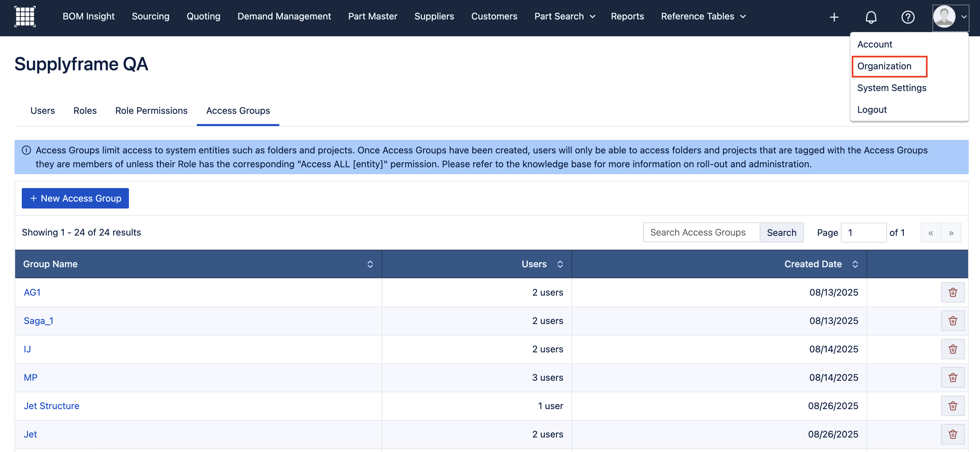Click the Page number input field
The height and width of the screenshot is (452, 980).
(864, 233)
